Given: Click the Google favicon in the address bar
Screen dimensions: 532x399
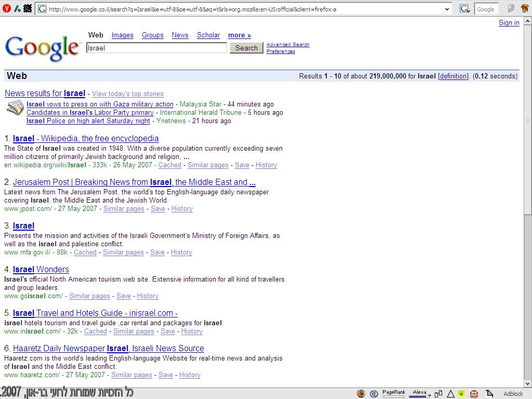Looking at the screenshot, I should tap(42, 9).
